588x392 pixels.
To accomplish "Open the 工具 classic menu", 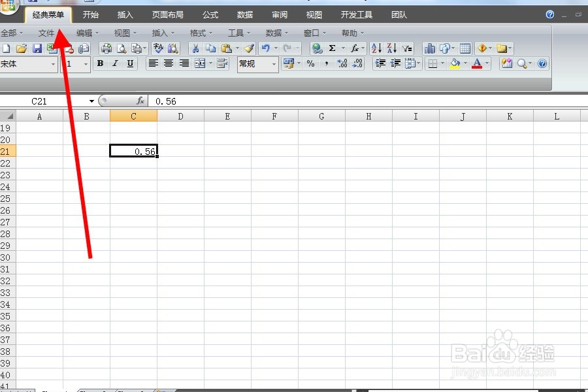I will (x=239, y=33).
